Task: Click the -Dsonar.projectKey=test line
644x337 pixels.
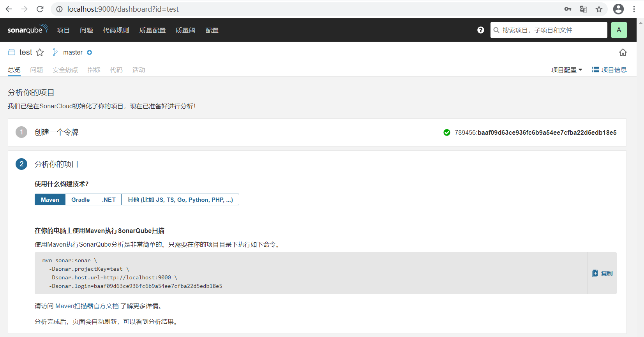Action: pyautogui.click(x=89, y=269)
